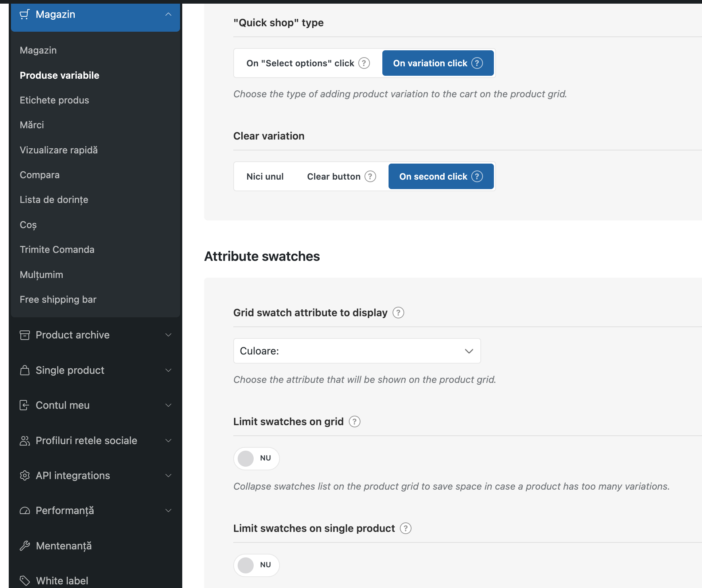
Task: Click help icon beside Grid swatch attribute
Action: pyautogui.click(x=398, y=313)
